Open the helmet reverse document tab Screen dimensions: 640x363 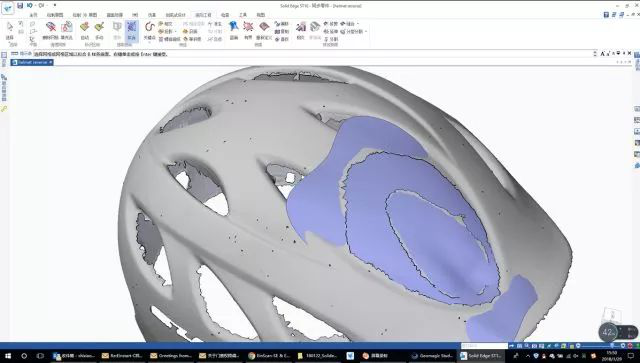coord(32,62)
